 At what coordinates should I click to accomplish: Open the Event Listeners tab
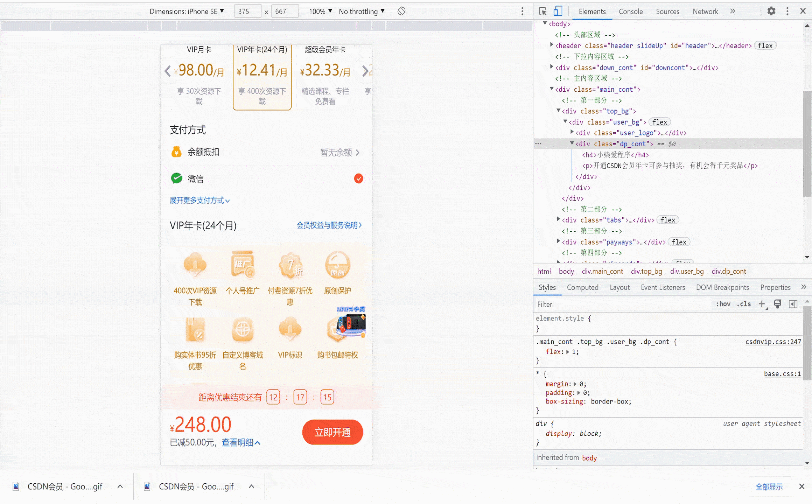(663, 287)
